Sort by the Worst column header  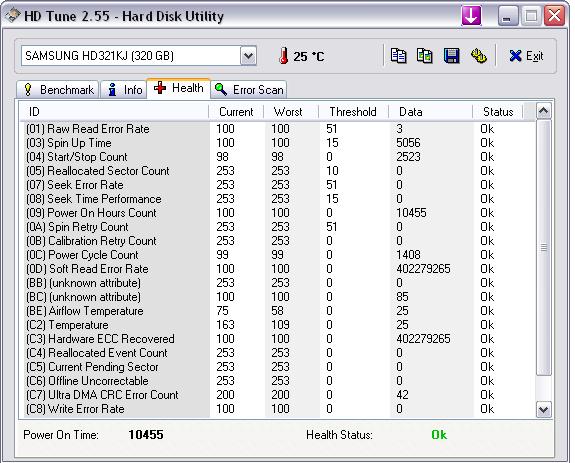tap(291, 112)
